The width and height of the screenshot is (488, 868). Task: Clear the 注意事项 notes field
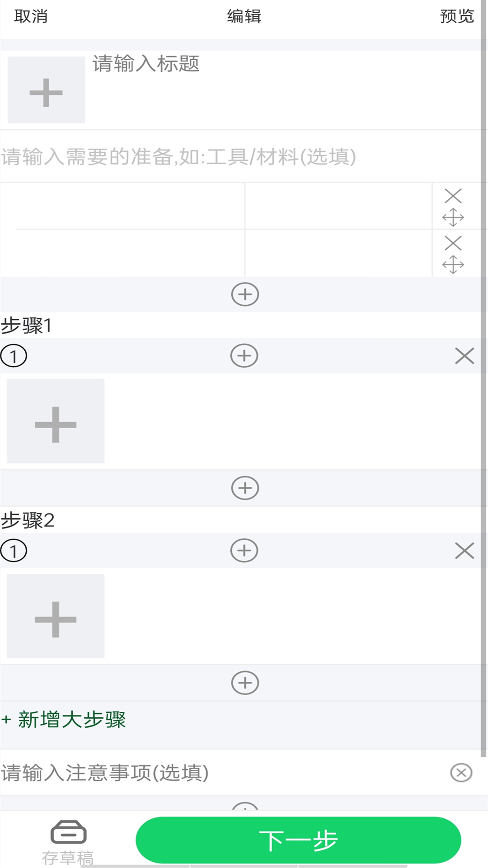[461, 773]
